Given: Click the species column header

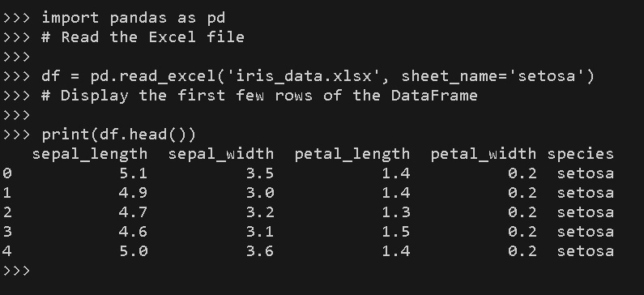Looking at the screenshot, I should [x=580, y=154].
